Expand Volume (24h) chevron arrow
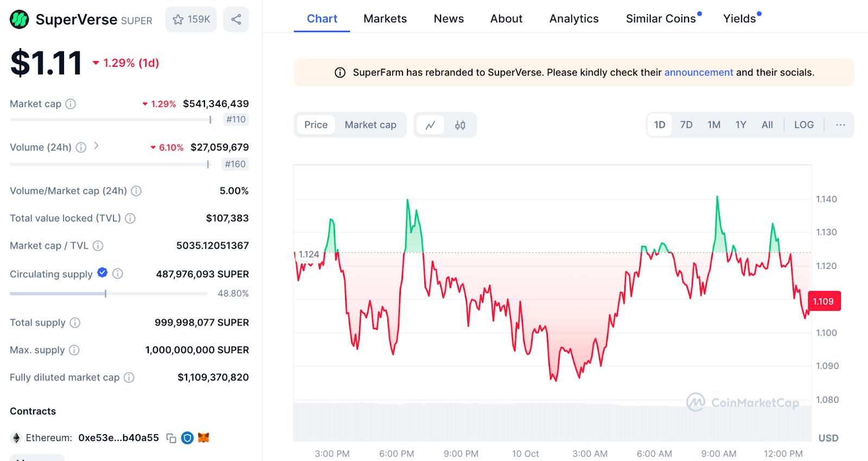This screenshot has height=461, width=868. (96, 146)
